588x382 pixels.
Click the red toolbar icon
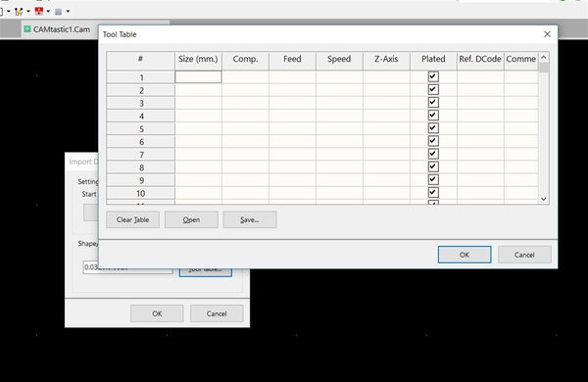pyautogui.click(x=38, y=11)
